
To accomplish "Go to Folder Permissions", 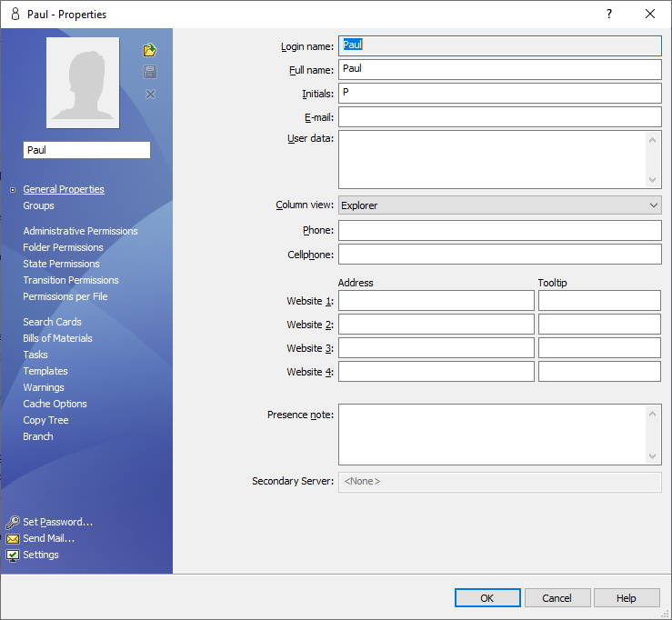I will (63, 247).
